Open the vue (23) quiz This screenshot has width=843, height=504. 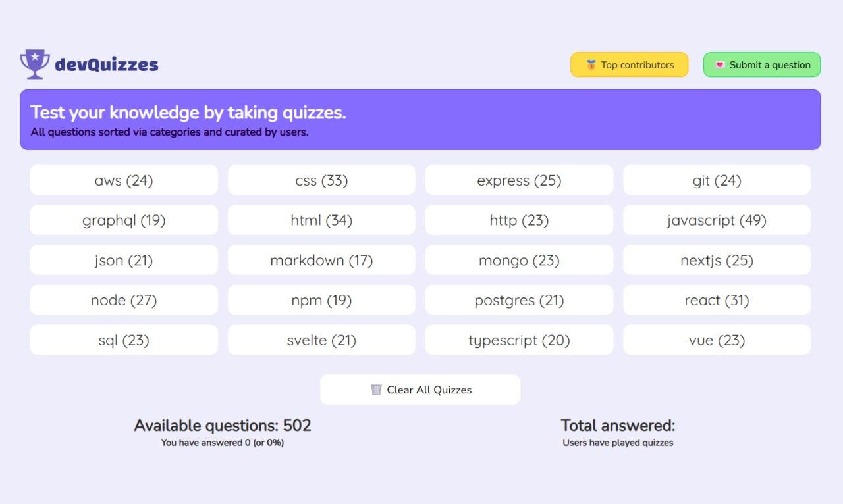pyautogui.click(x=717, y=340)
